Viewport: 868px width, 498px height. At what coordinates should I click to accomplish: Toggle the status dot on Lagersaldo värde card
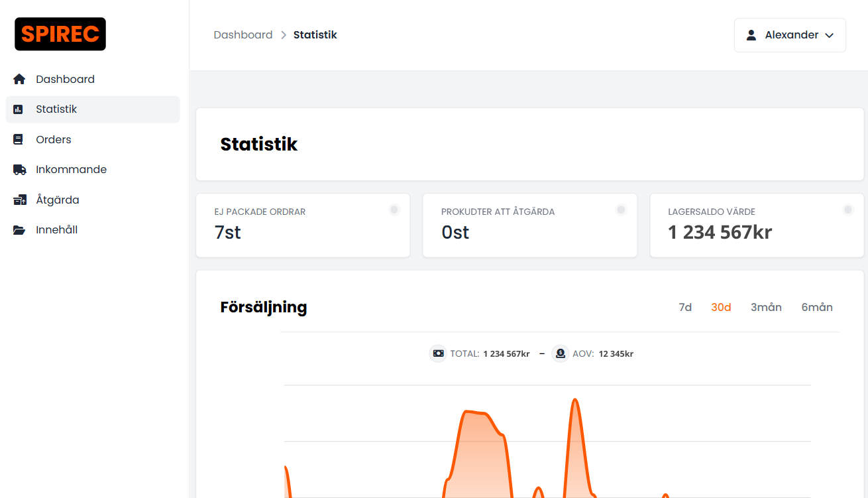point(848,210)
